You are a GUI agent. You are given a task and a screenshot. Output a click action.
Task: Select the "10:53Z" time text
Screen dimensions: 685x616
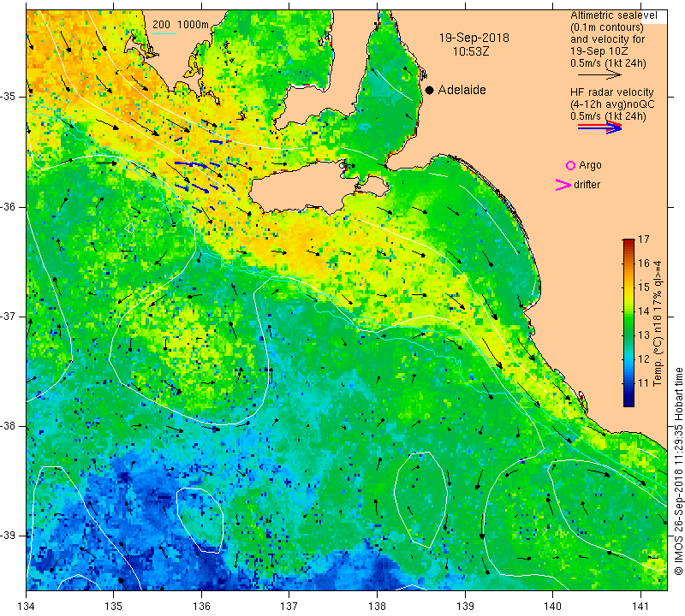[470, 51]
